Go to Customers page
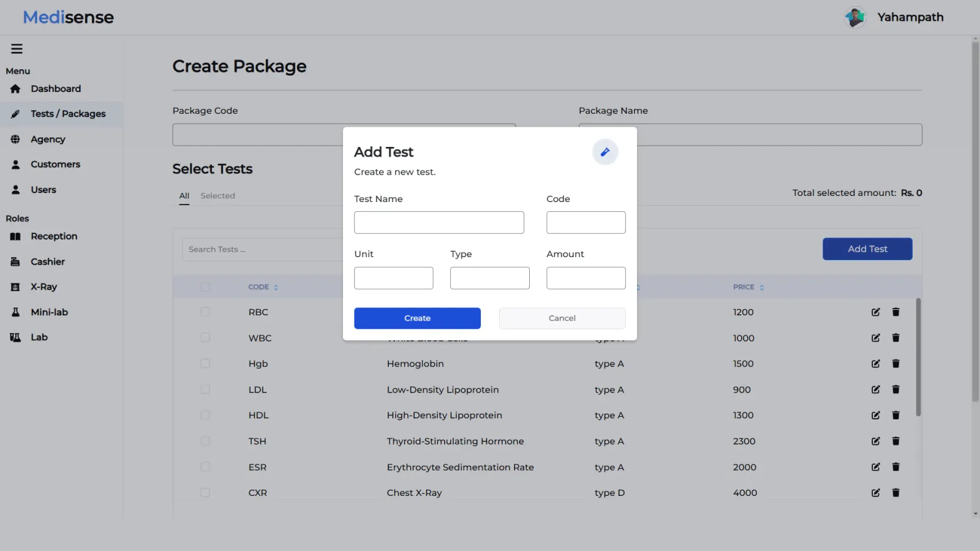This screenshot has height=551, width=980. coord(55,165)
